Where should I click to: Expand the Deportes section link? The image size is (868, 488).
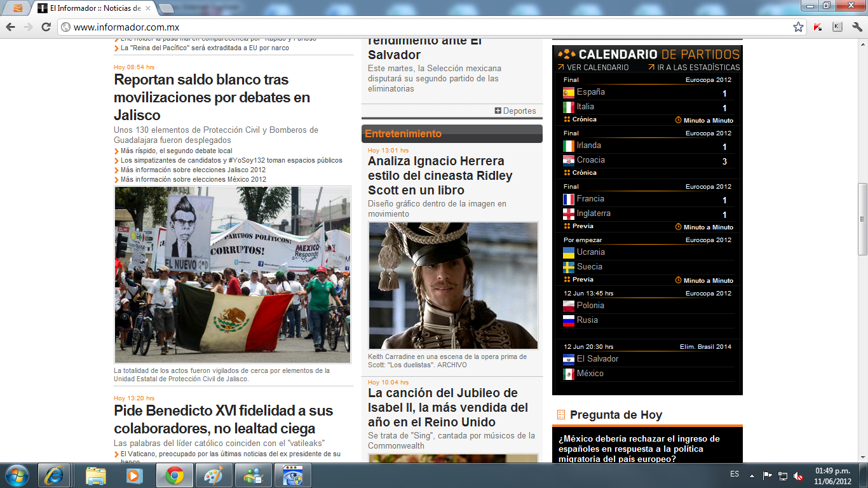click(515, 111)
